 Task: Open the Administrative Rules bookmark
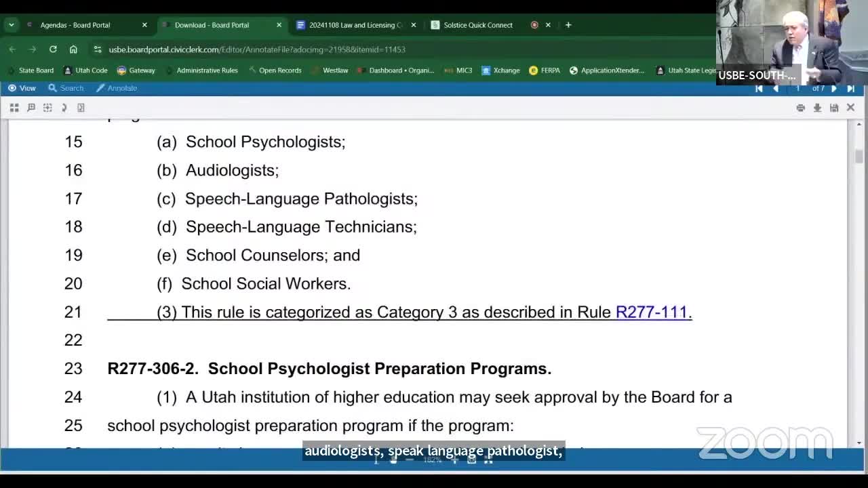coord(201,70)
